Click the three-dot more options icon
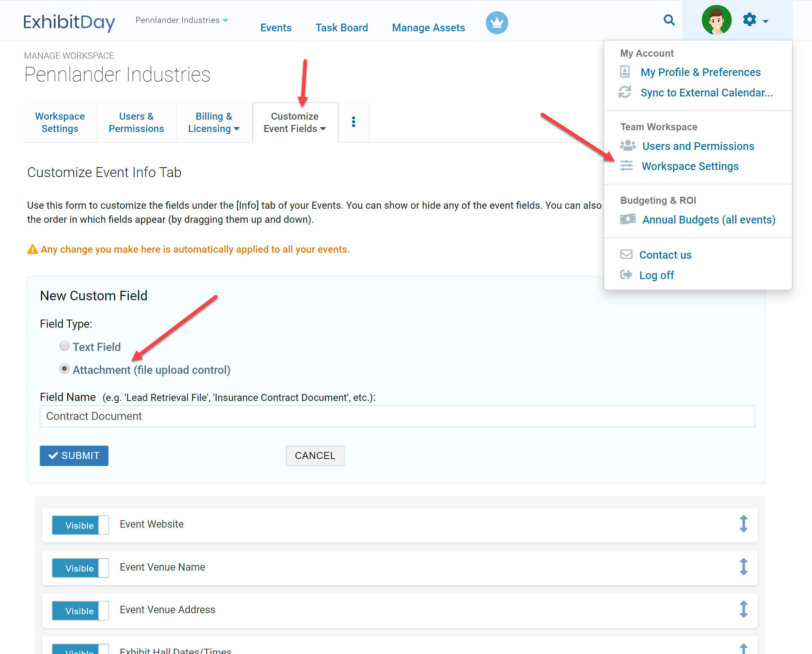 pos(353,122)
